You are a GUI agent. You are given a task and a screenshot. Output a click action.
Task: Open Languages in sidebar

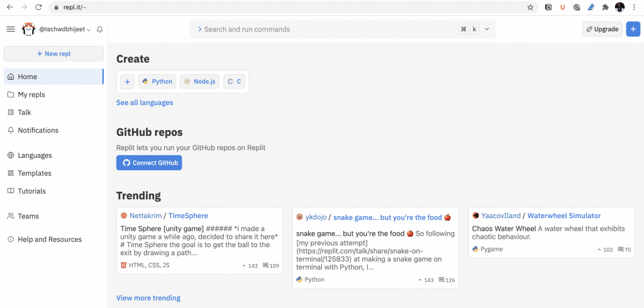pyautogui.click(x=53, y=155)
